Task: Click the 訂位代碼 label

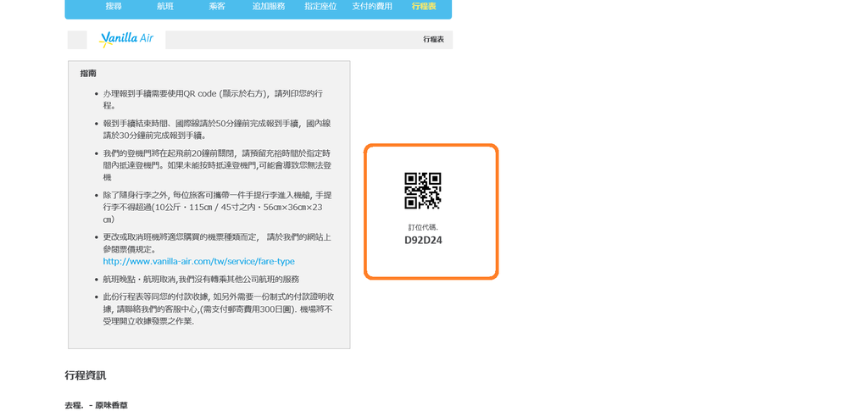Action: point(424,227)
